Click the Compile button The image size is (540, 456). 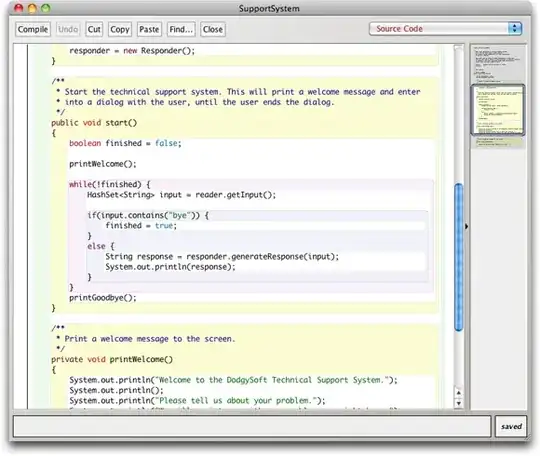[x=33, y=29]
